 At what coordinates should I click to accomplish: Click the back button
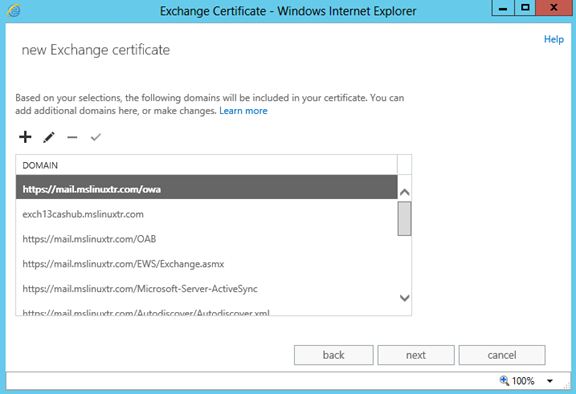coord(334,355)
